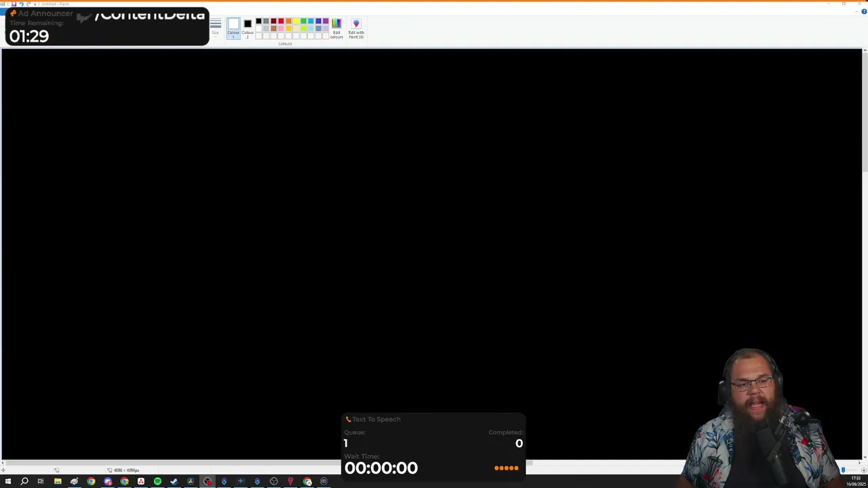Select the Colour 1 swatch button
The image size is (868, 488).
(233, 28)
